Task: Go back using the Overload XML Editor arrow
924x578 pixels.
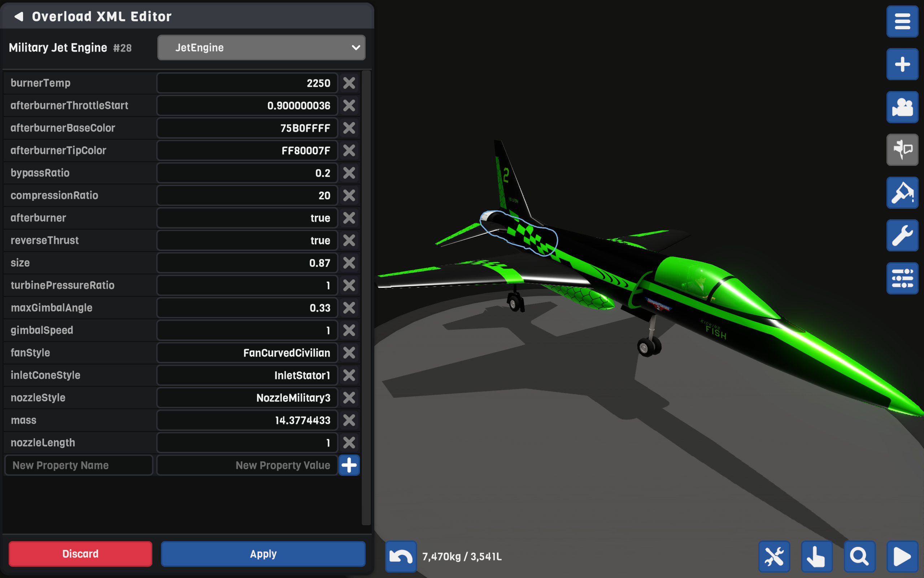Action: 19,17
